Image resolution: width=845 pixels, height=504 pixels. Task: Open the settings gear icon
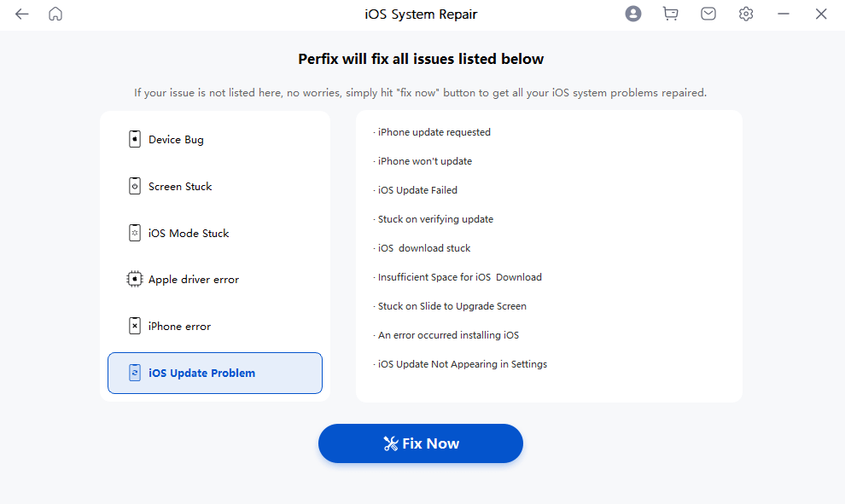(746, 14)
